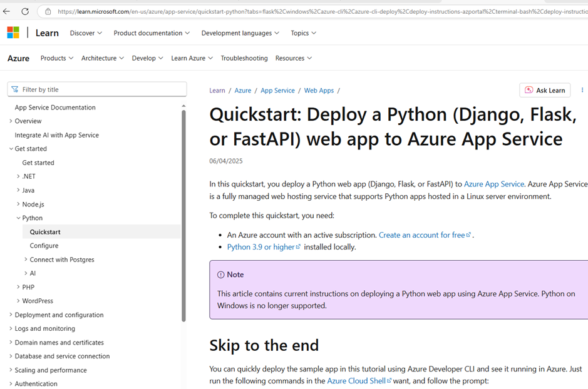Viewport: 588px width, 389px height.
Task: Open the more options vertical dots menu
Action: point(582,90)
